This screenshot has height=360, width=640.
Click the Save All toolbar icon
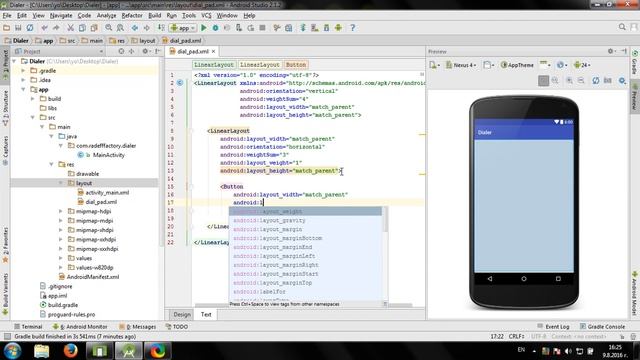(18, 28)
